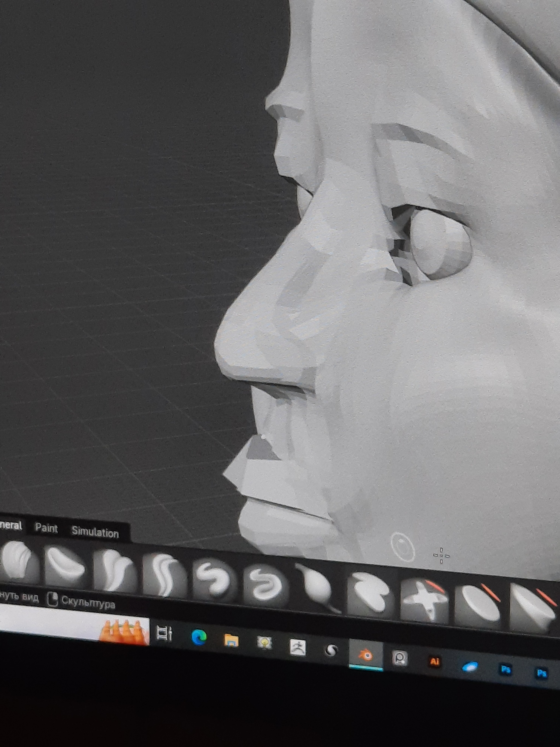Open ZBrush from the taskbar
Screen dimensions: 560x747
coord(298,647)
